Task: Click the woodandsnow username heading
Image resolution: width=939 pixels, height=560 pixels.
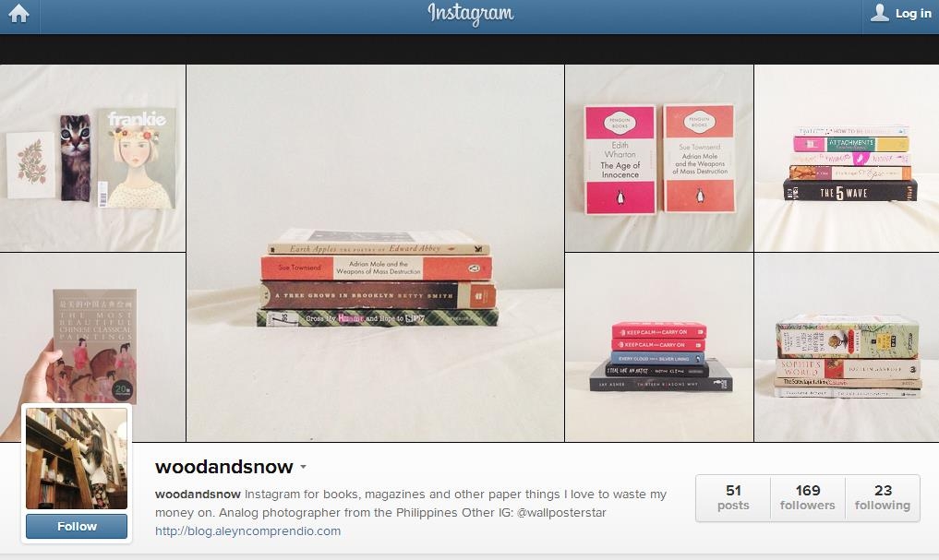Action: pyautogui.click(x=224, y=467)
